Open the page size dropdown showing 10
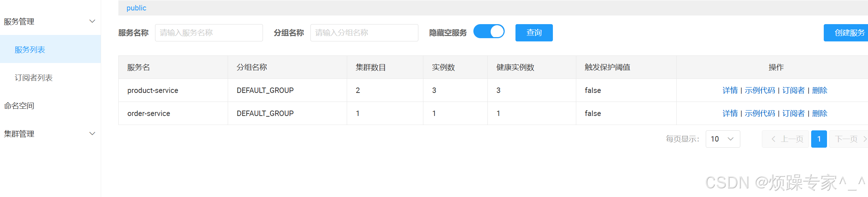Image resolution: width=868 pixels, height=197 pixels. pos(723,139)
